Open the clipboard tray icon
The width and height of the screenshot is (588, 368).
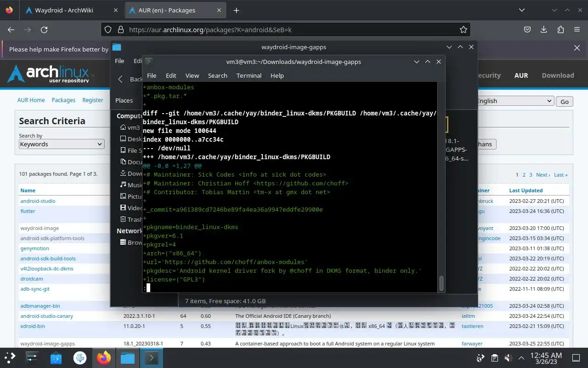[495, 358]
